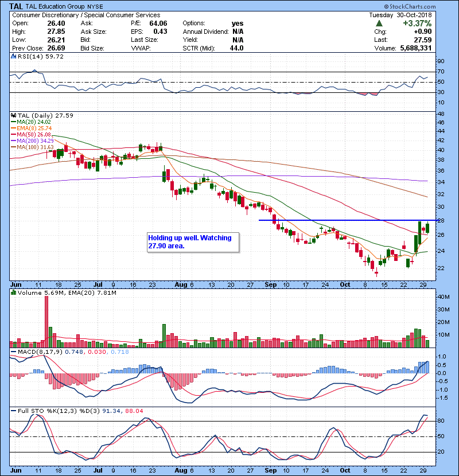Click the Low 26.21 value
This screenshot has height=476, width=459.
click(x=56, y=40)
